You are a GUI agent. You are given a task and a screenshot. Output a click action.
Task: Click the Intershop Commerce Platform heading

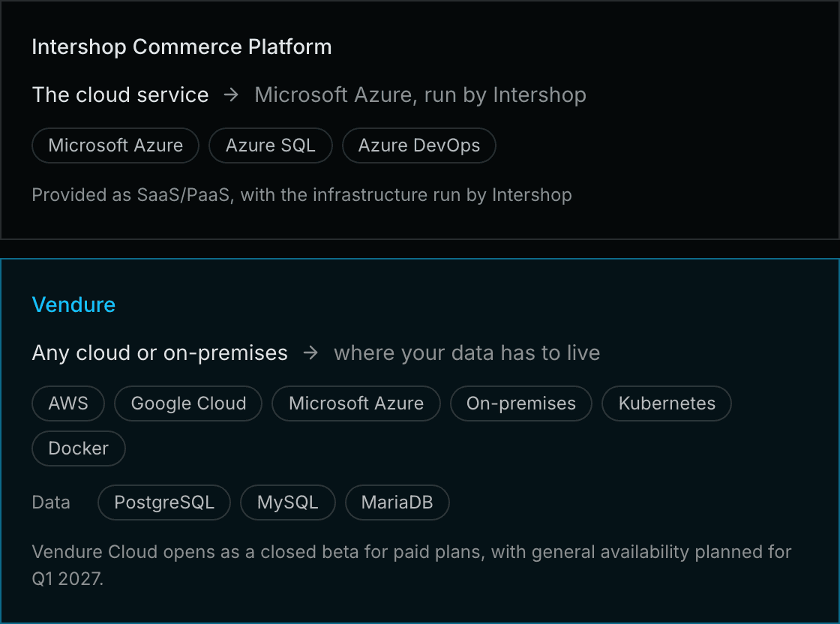coord(181,47)
